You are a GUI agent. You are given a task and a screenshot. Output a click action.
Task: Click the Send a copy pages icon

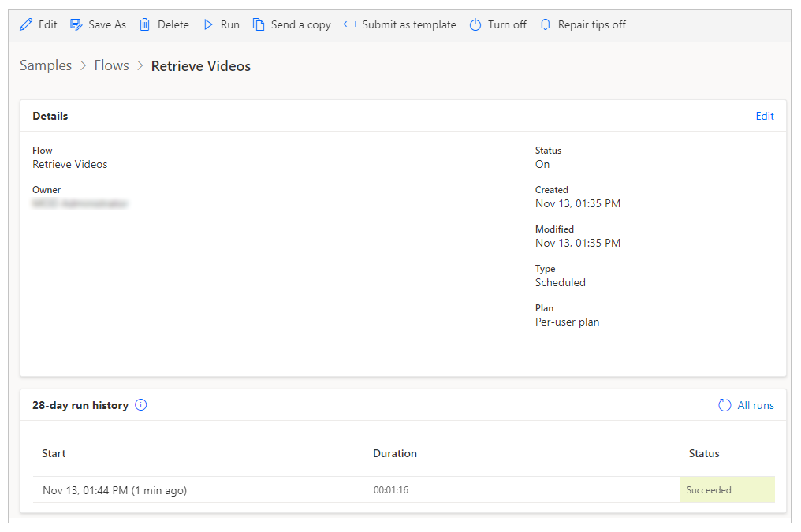point(259,24)
